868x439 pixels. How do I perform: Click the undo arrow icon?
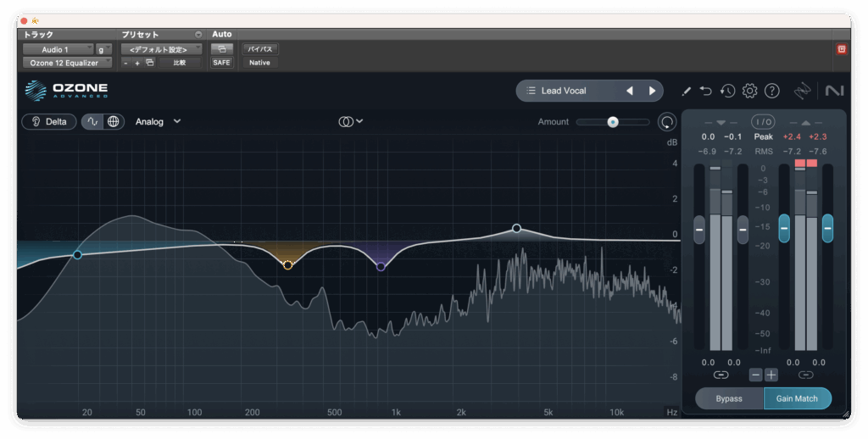click(x=706, y=91)
